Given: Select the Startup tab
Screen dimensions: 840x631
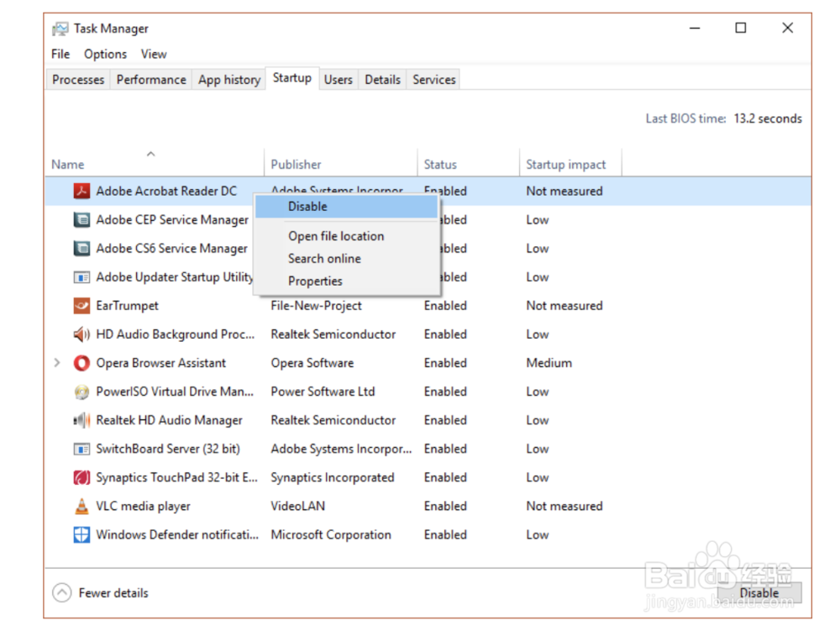Looking at the screenshot, I should point(292,78).
